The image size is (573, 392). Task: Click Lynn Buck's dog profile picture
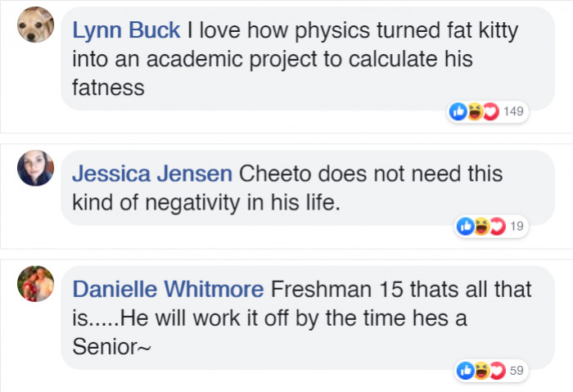point(35,25)
